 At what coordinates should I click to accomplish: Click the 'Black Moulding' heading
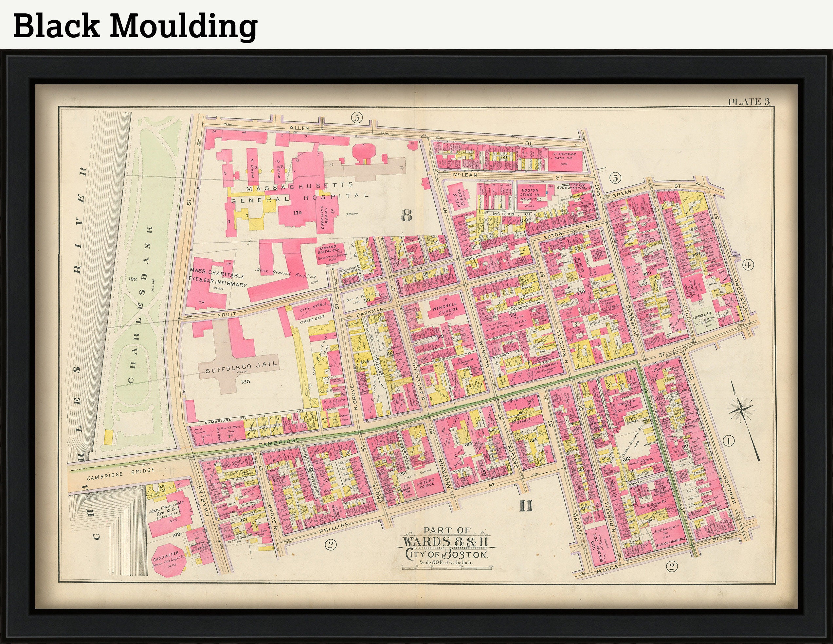point(136,26)
